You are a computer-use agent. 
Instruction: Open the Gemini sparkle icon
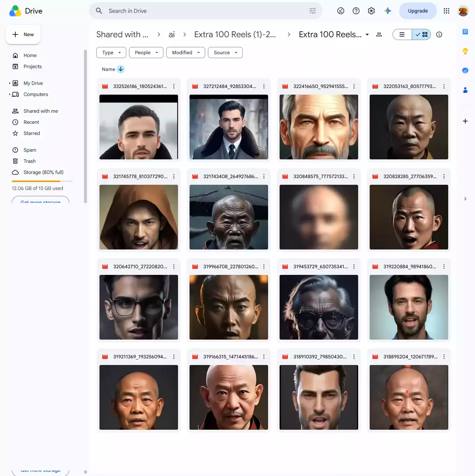click(388, 11)
